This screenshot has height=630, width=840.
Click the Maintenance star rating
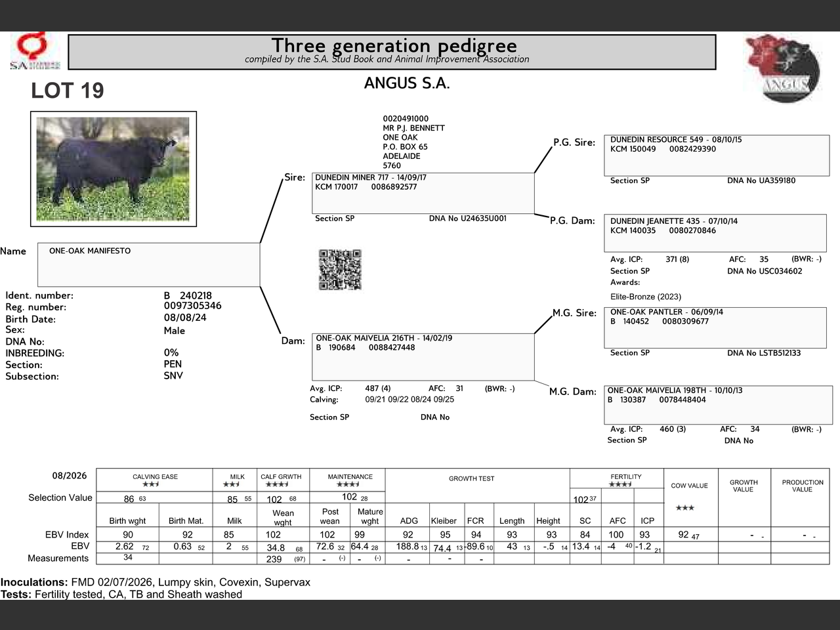[348, 484]
